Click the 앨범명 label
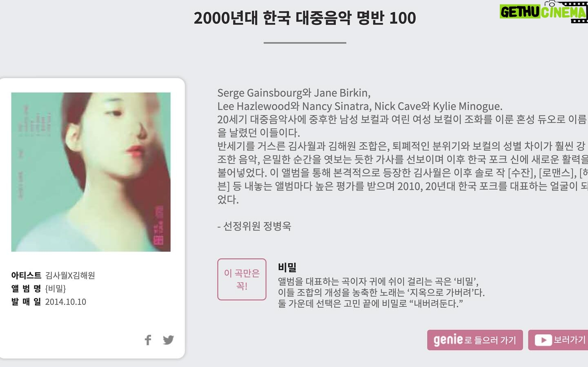This screenshot has width=588, height=367. click(x=26, y=289)
